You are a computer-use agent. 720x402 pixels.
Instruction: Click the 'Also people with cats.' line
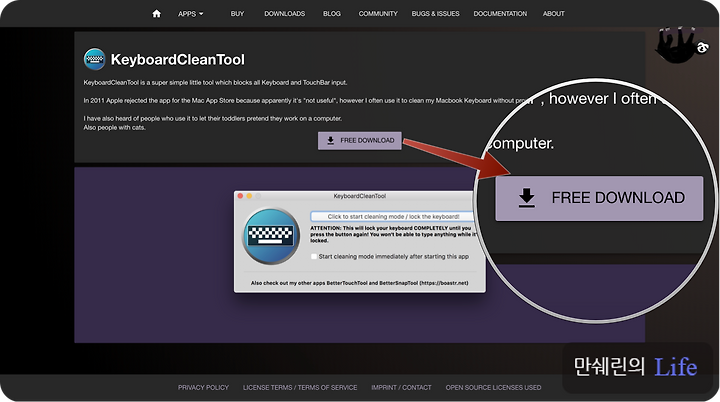click(114, 128)
